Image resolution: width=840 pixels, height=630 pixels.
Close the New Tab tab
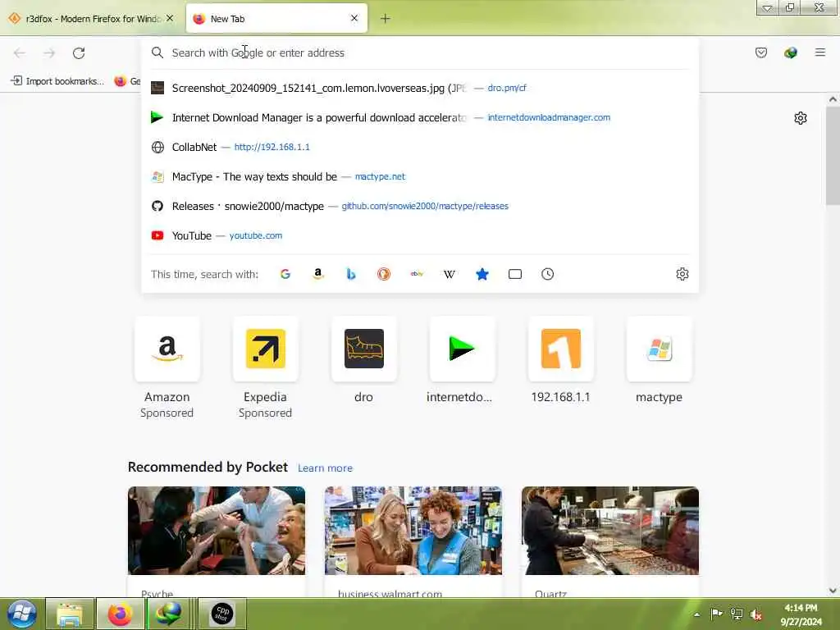[x=354, y=18]
